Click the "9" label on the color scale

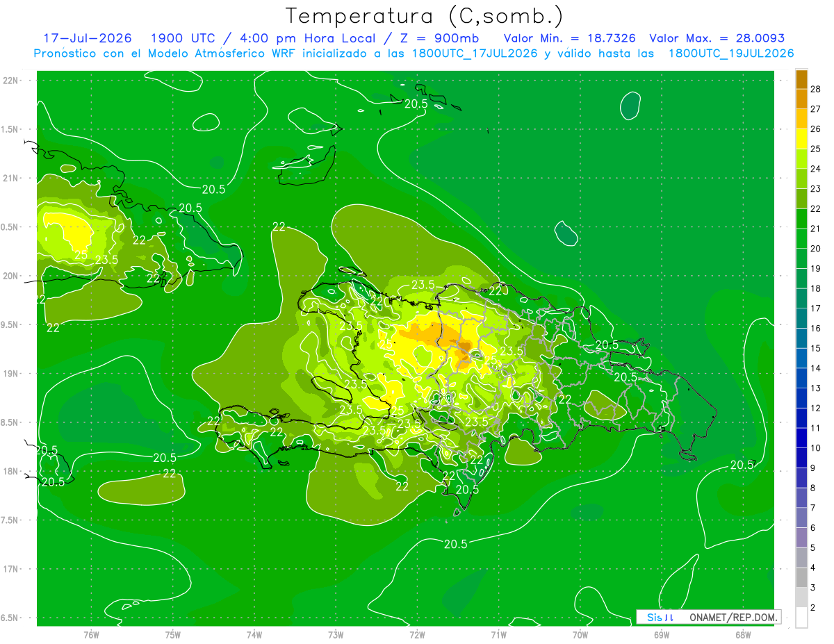coord(814,468)
